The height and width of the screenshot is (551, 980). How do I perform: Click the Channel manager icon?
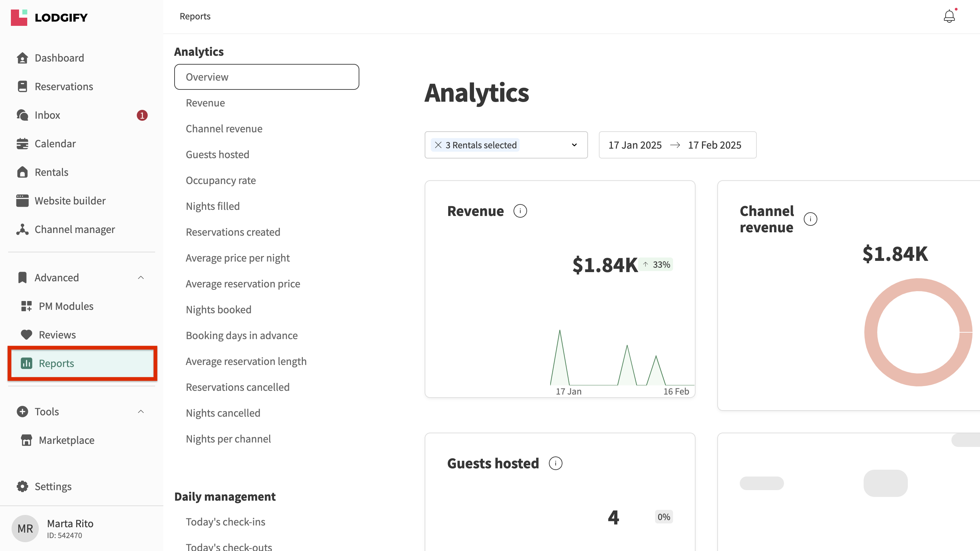[22, 229]
